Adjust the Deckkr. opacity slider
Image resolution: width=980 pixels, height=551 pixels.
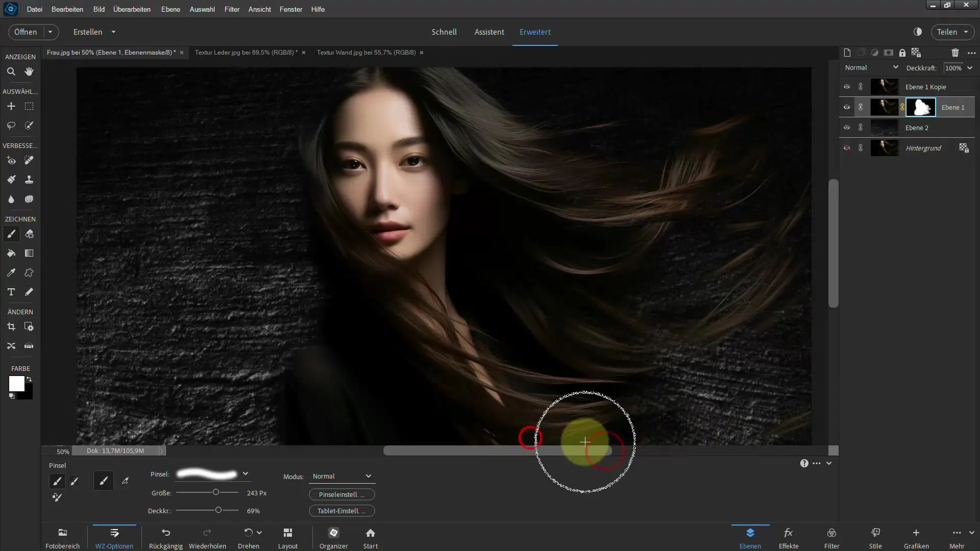(x=218, y=510)
